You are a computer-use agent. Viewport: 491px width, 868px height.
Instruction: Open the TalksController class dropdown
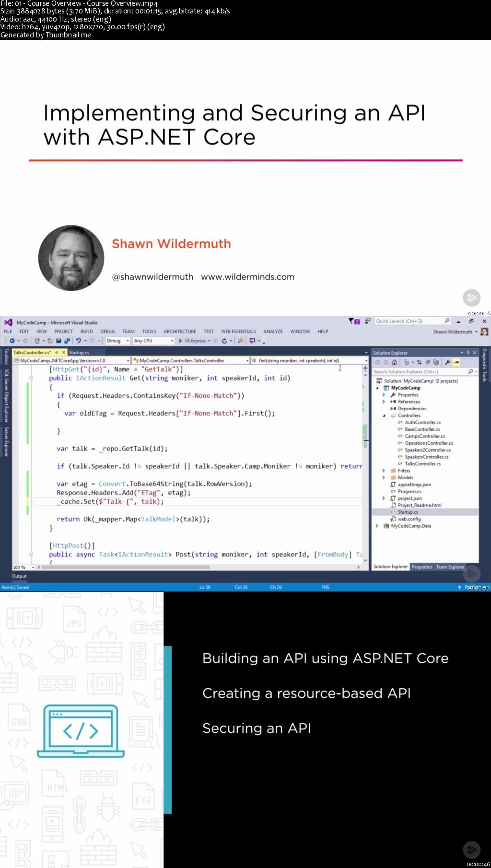pos(191,360)
